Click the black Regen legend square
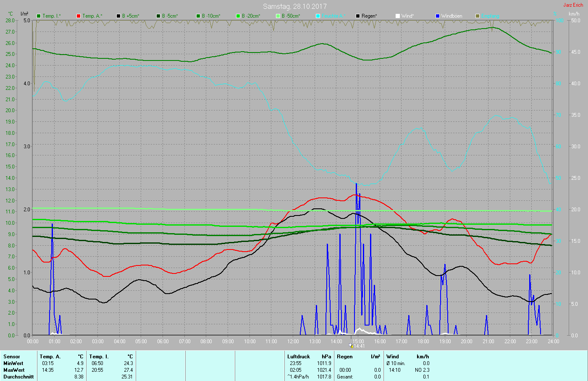Viewport: 588px width, 381px height. click(x=358, y=16)
